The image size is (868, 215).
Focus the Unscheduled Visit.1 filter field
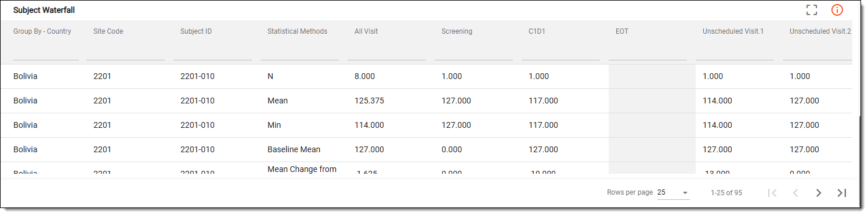735,53
